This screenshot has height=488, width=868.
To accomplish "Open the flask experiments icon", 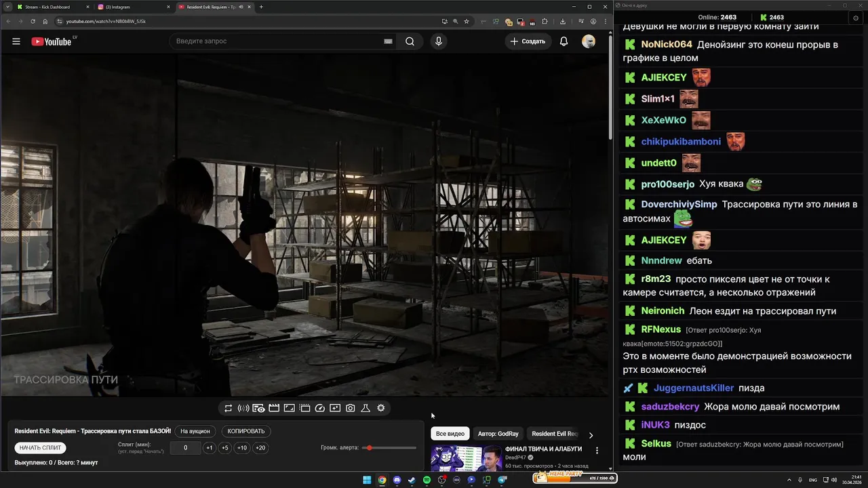I will point(366,408).
